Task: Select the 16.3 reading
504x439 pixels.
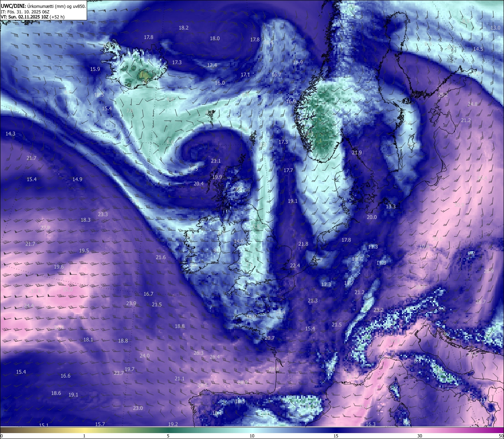Action: pyautogui.click(x=371, y=424)
